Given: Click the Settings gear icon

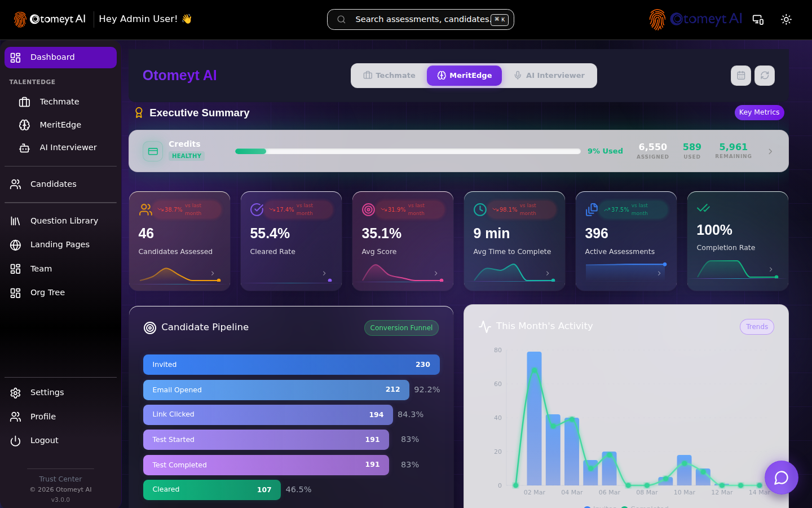Looking at the screenshot, I should [15, 393].
